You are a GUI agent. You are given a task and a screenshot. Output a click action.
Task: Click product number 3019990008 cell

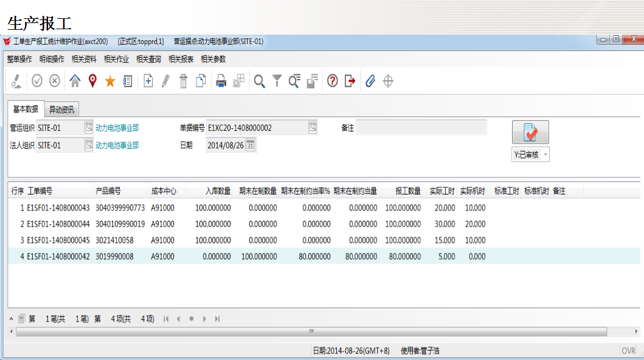coord(114,257)
